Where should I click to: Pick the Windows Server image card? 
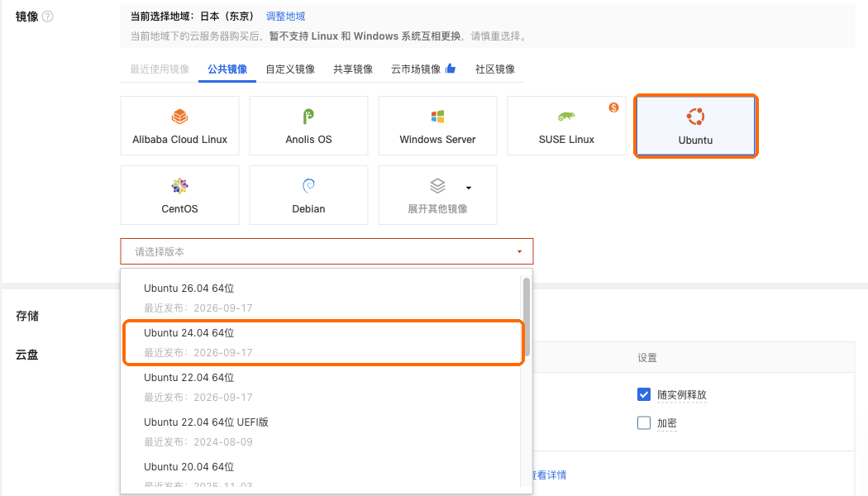437,126
